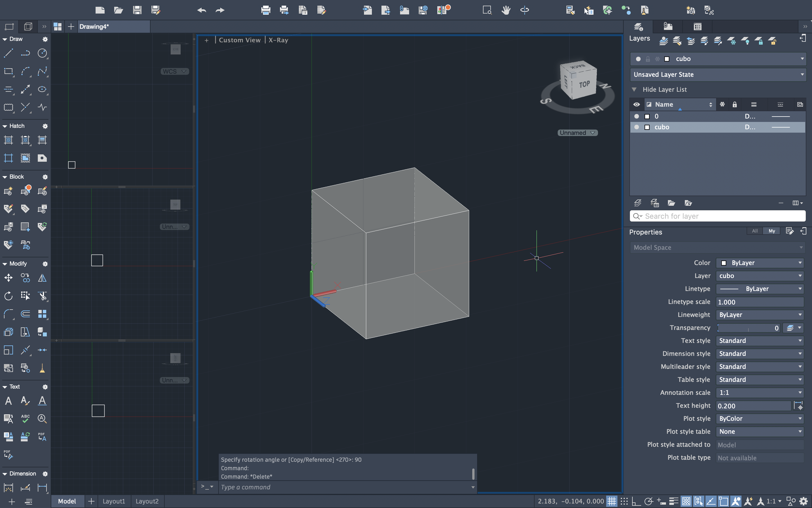Click the Open file toolbar icon
Image resolution: width=812 pixels, height=508 pixels.
[x=118, y=10]
